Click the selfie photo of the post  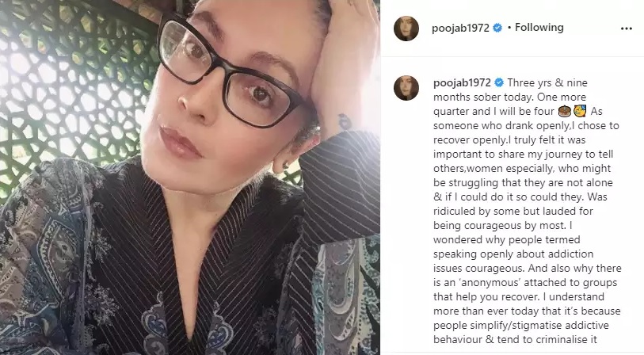click(x=190, y=177)
